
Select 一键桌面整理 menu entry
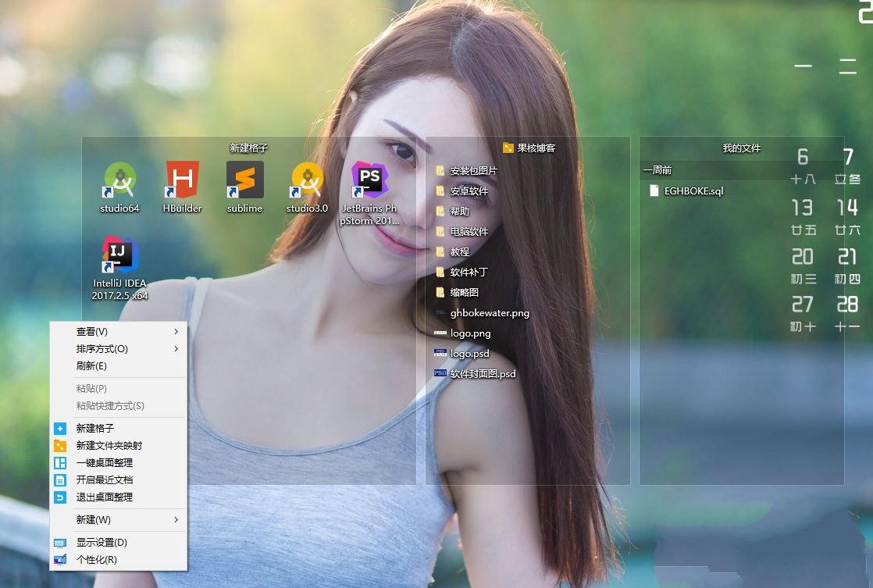coord(104,463)
